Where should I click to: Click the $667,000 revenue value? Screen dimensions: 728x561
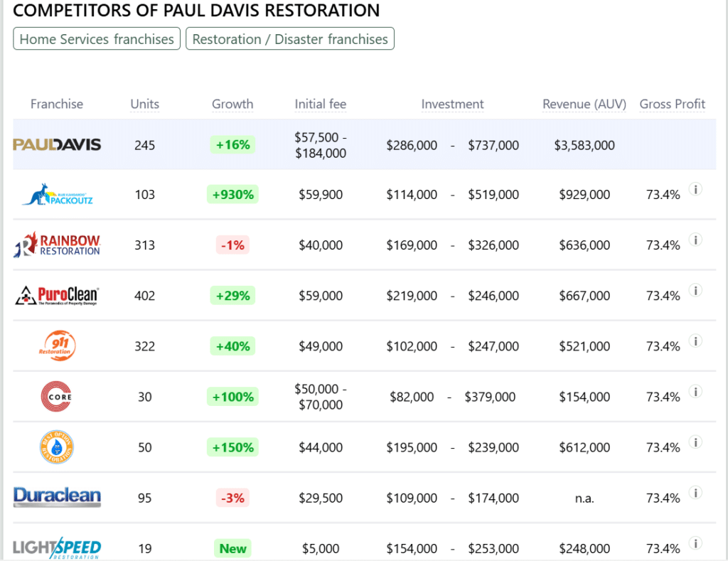click(x=584, y=296)
